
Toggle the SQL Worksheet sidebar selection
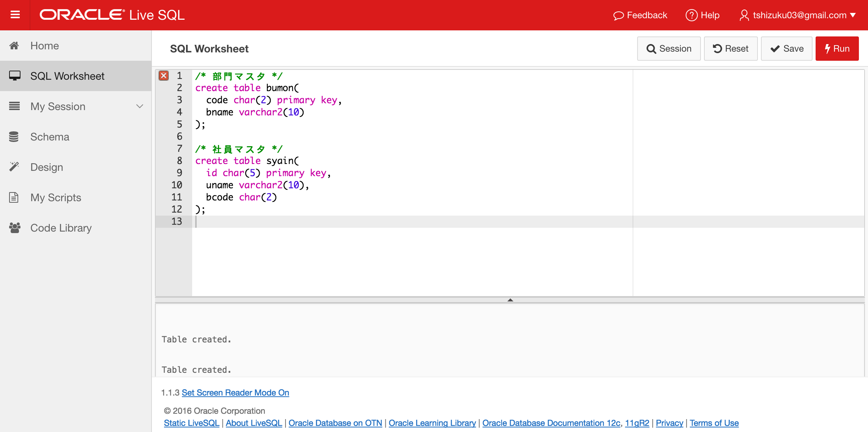coord(67,76)
